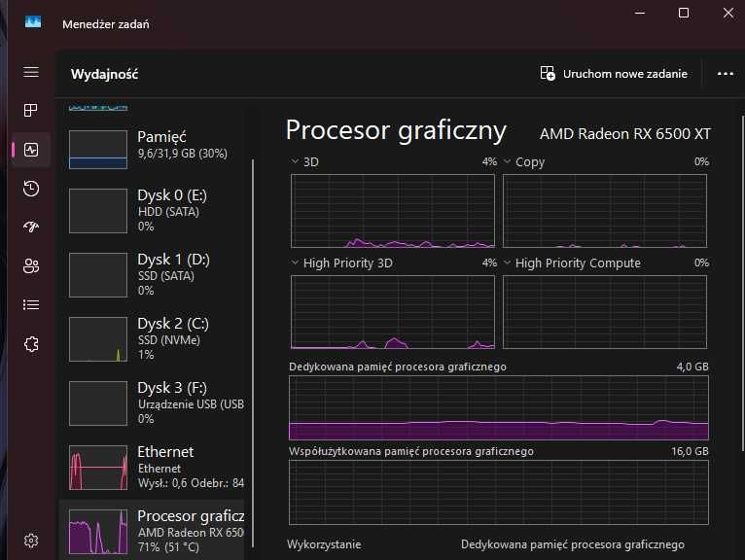
Task: Expand the 3D engine dropdown chevron
Action: [295, 161]
